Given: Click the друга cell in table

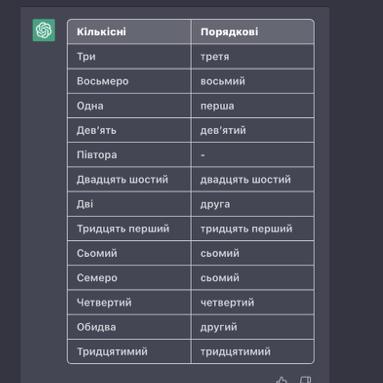Looking at the screenshot, I should point(253,204).
